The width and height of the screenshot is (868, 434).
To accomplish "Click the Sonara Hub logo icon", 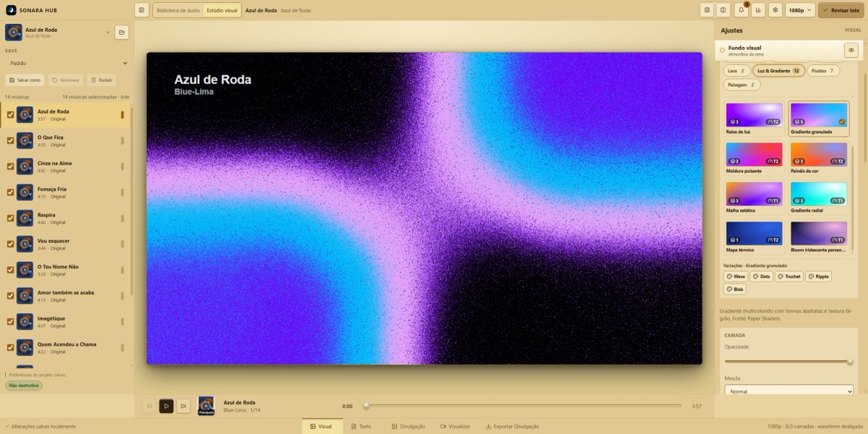I will pyautogui.click(x=11, y=10).
